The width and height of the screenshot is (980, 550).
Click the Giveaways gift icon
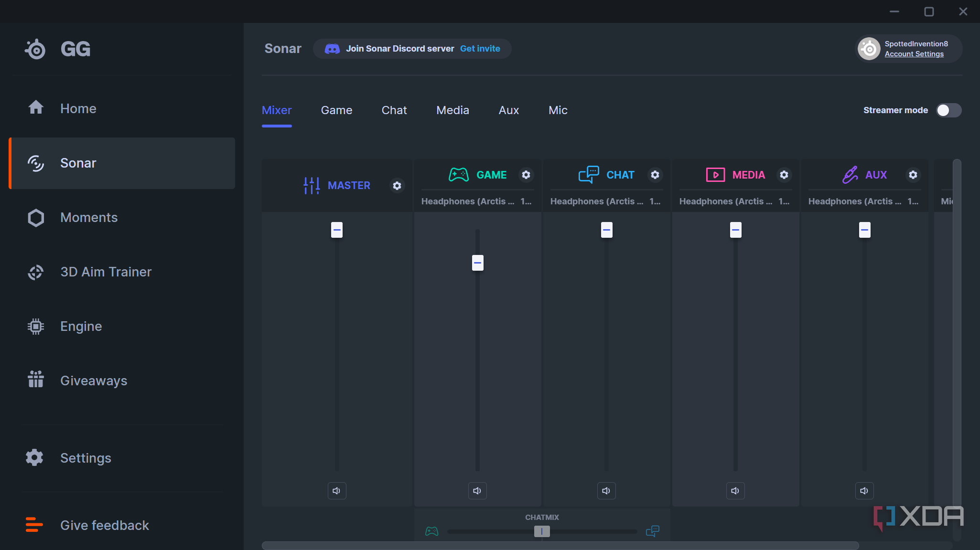36,379
